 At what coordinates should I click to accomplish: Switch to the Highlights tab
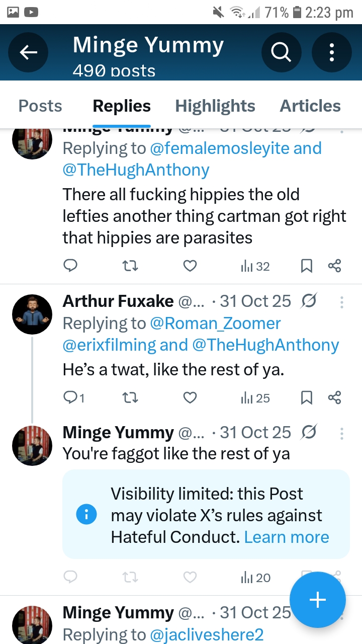(x=215, y=106)
